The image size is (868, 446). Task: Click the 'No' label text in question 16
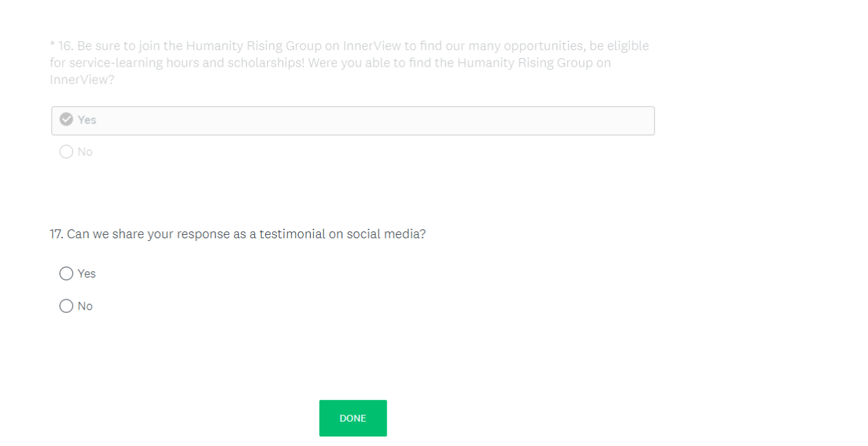coord(85,152)
